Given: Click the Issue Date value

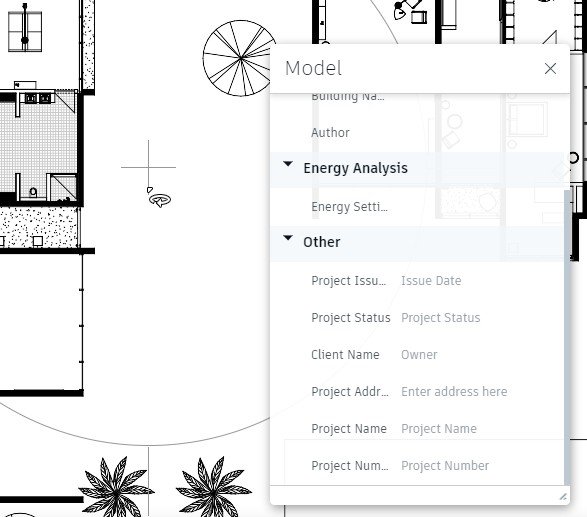Looking at the screenshot, I should coord(431,281).
